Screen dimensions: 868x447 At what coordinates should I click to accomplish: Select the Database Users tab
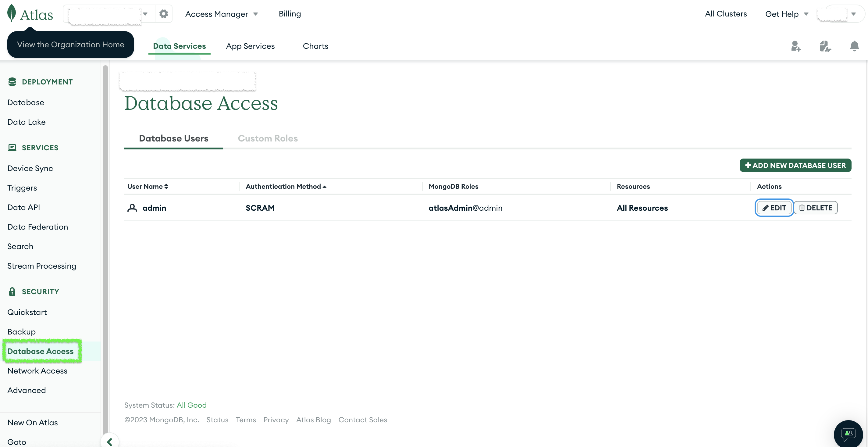pyautogui.click(x=173, y=138)
